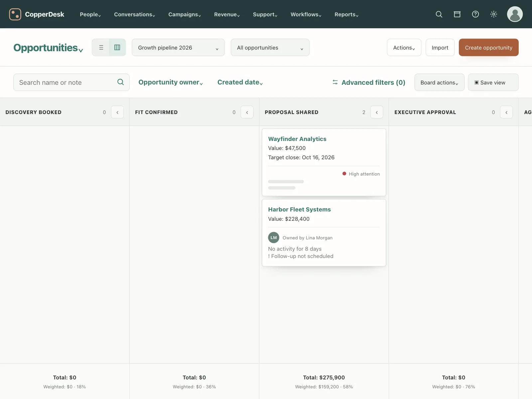Screen dimensions: 532x399
Task: Click 'Weighted: $159,200 · 58%' footer
Action: pos(324,387)
